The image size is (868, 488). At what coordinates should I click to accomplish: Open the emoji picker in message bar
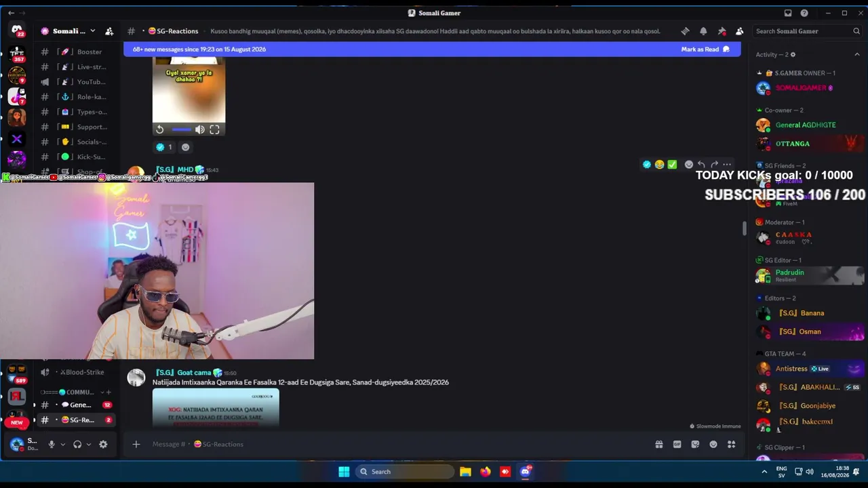[713, 444]
